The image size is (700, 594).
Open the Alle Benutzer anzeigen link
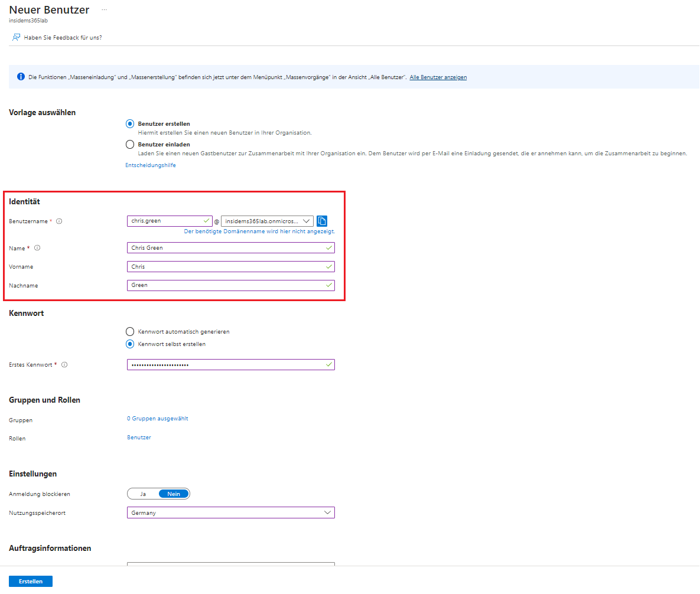(x=438, y=77)
